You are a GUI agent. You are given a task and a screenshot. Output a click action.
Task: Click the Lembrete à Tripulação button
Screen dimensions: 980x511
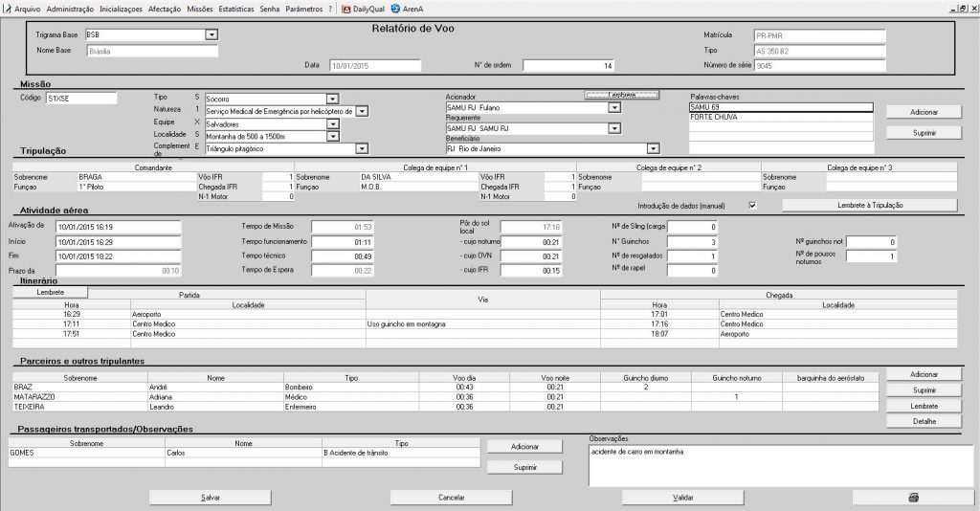(x=870, y=206)
